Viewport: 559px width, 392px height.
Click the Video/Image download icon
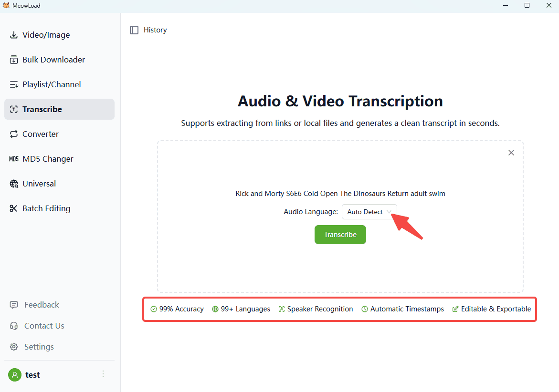[x=14, y=35]
